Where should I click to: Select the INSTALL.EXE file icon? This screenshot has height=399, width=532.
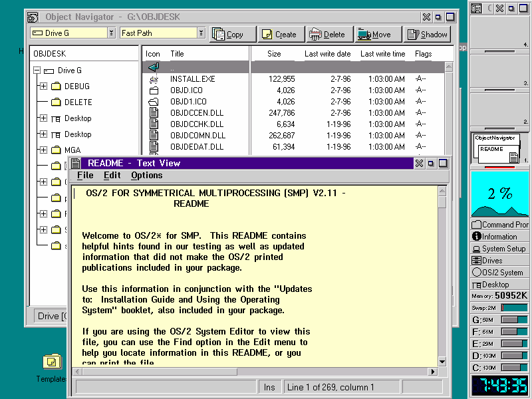(x=154, y=79)
